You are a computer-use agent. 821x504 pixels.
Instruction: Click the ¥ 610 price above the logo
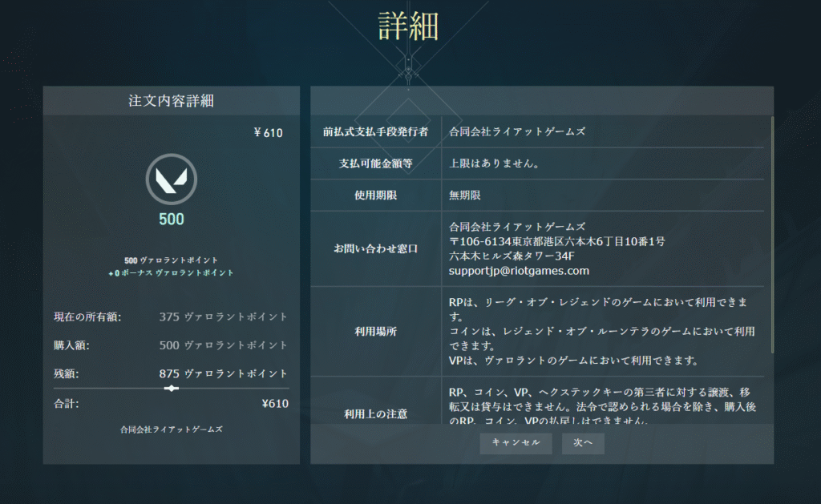[268, 133]
